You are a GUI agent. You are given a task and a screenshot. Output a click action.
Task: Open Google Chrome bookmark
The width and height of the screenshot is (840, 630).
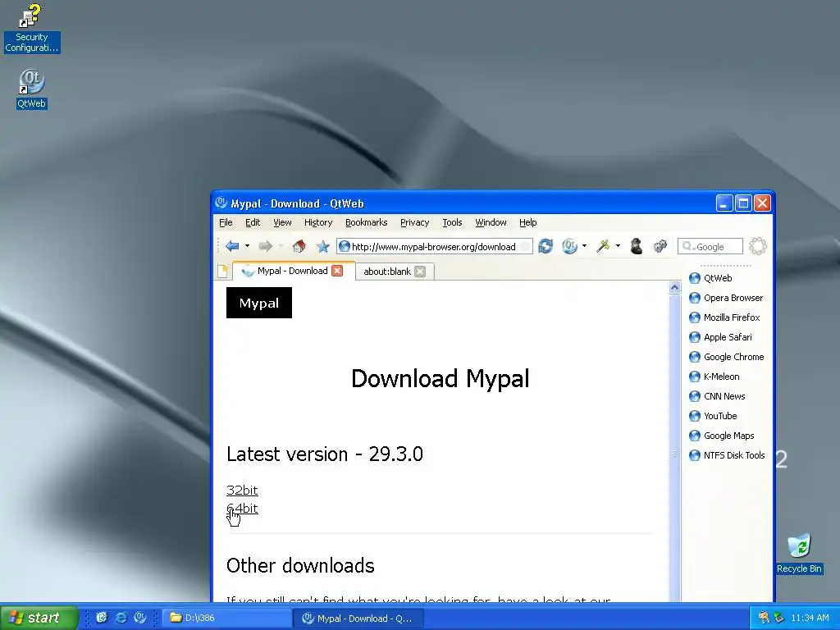point(727,357)
